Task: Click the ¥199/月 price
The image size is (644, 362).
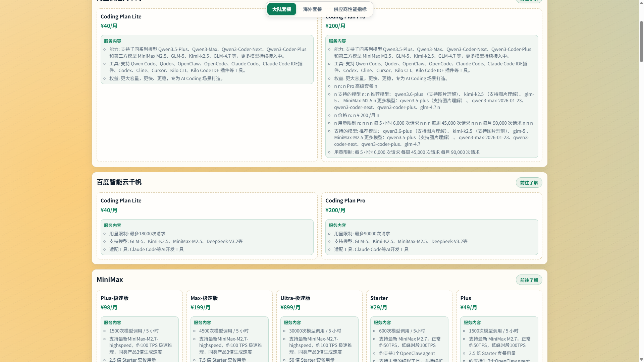Action: [x=200, y=307]
